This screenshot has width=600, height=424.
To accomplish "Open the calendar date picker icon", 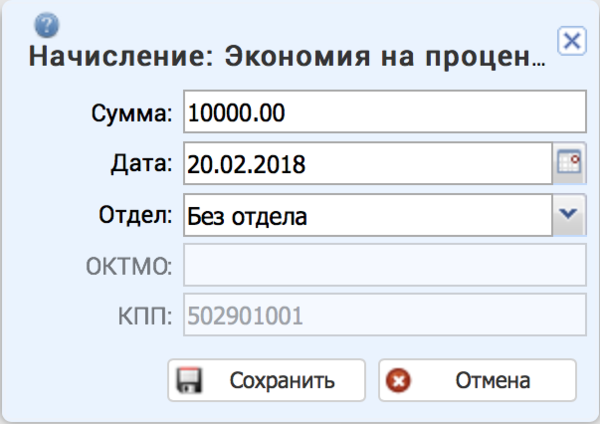I will [569, 164].
